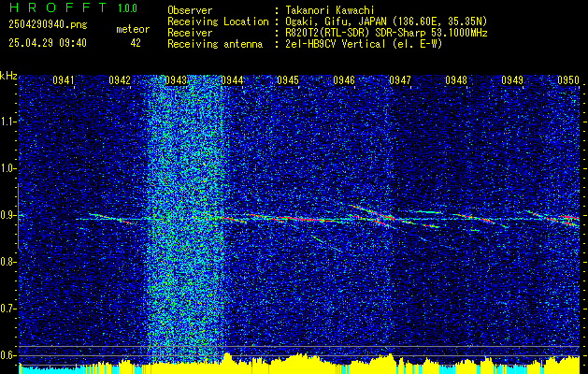Click the 0942 time marker
Screen dimensions: 588x374
(x=120, y=80)
